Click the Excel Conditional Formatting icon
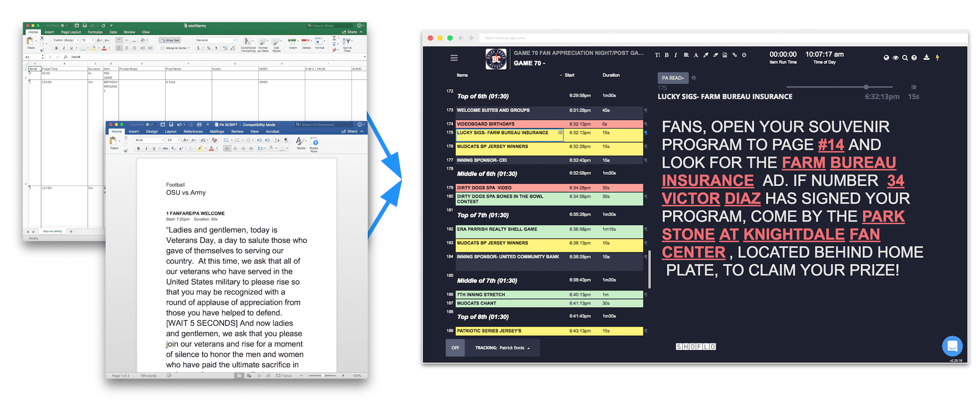 coord(247,45)
